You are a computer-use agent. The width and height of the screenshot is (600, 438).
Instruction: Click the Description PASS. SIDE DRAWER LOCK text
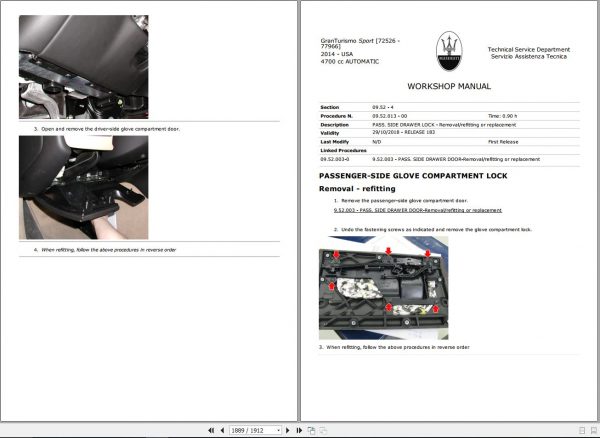coord(444,125)
